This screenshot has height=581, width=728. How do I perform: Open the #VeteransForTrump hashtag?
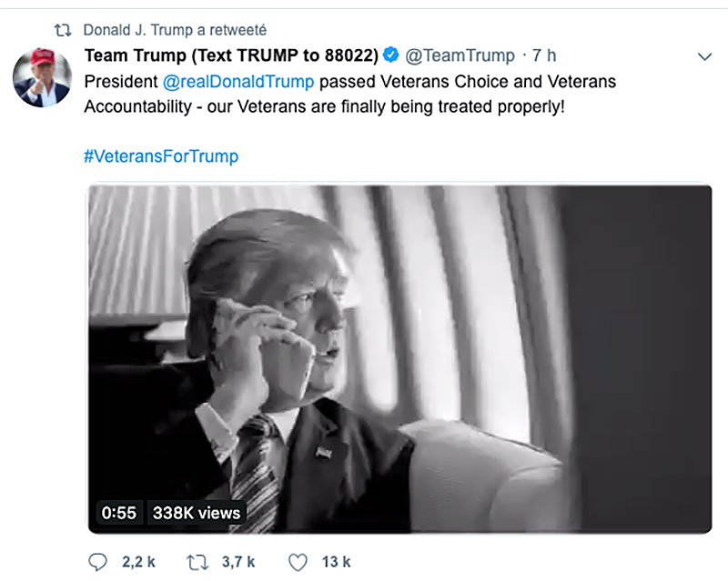(158, 155)
